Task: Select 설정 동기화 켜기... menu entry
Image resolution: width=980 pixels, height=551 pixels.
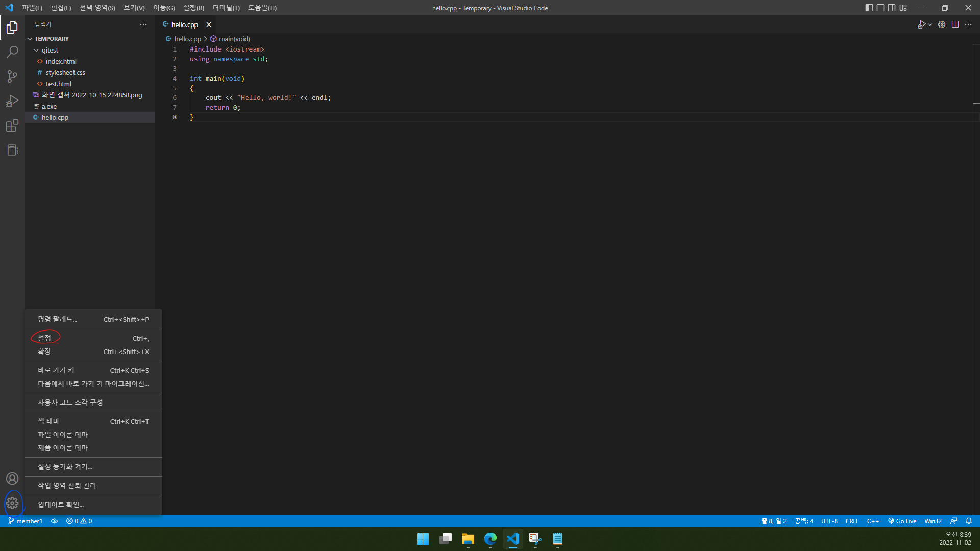Action: point(93,467)
